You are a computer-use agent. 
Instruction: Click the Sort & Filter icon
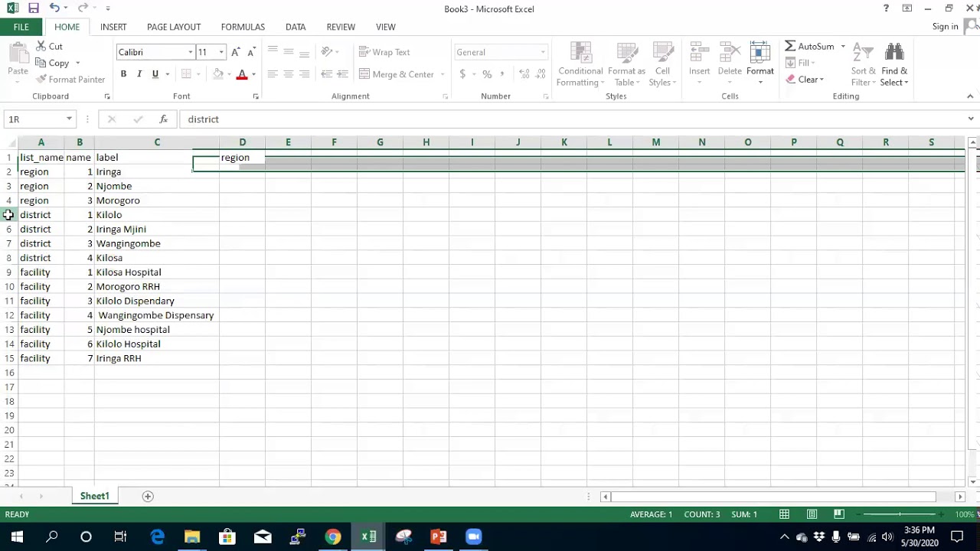(x=863, y=53)
